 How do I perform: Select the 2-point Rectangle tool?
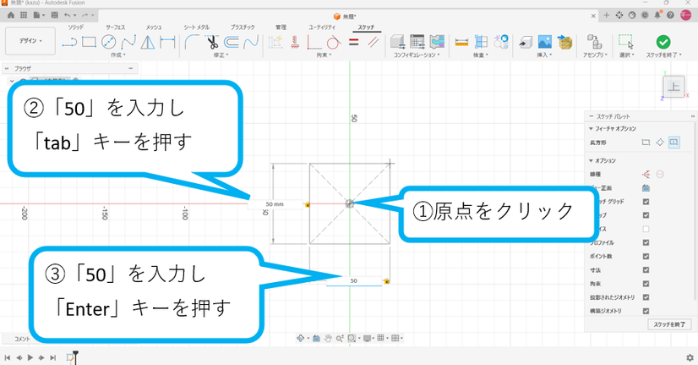pos(89,42)
